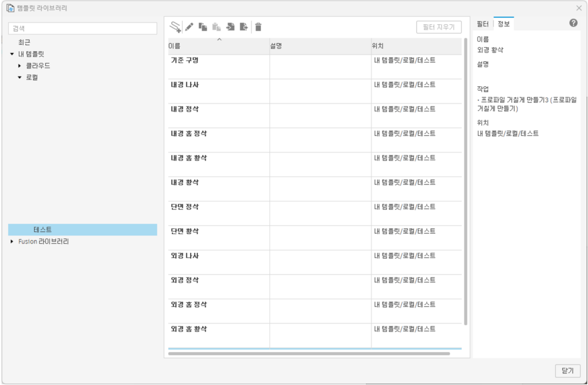Click the pencil edit template icon
Viewport: 588px width, 385px height.
click(x=189, y=27)
